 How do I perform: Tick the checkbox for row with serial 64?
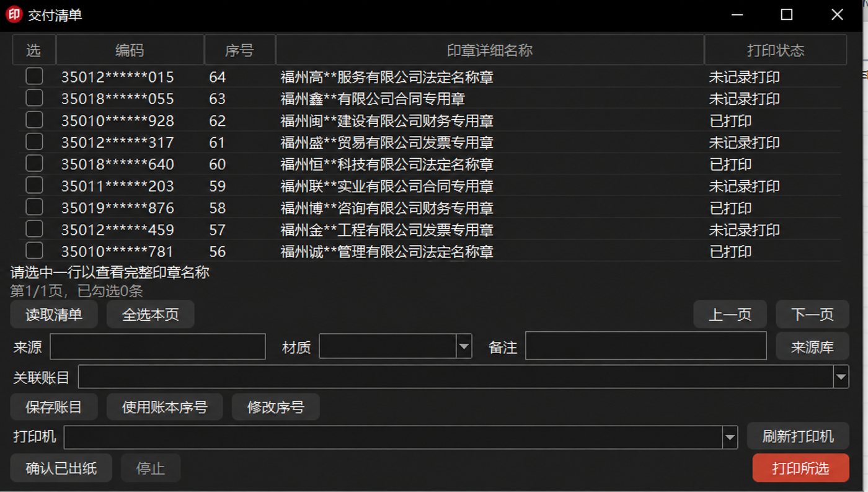click(34, 76)
